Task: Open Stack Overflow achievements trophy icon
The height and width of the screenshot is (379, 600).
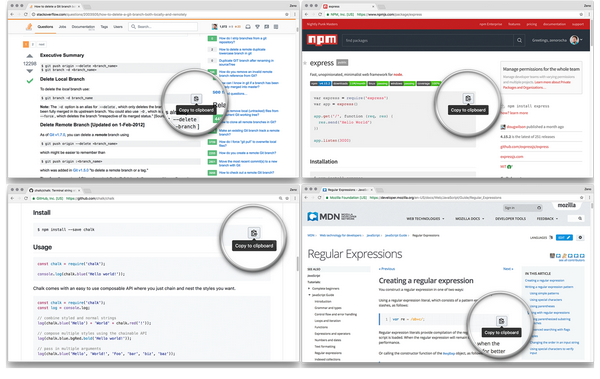Action: coord(257,26)
